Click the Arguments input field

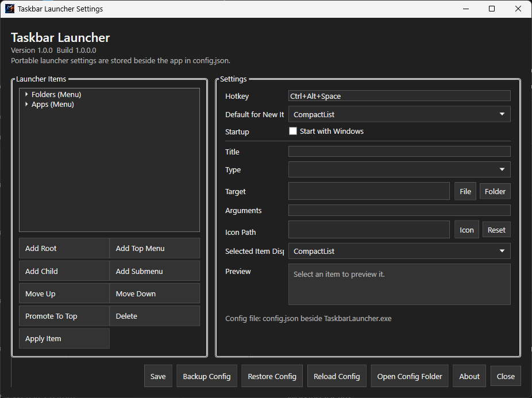[x=399, y=210]
